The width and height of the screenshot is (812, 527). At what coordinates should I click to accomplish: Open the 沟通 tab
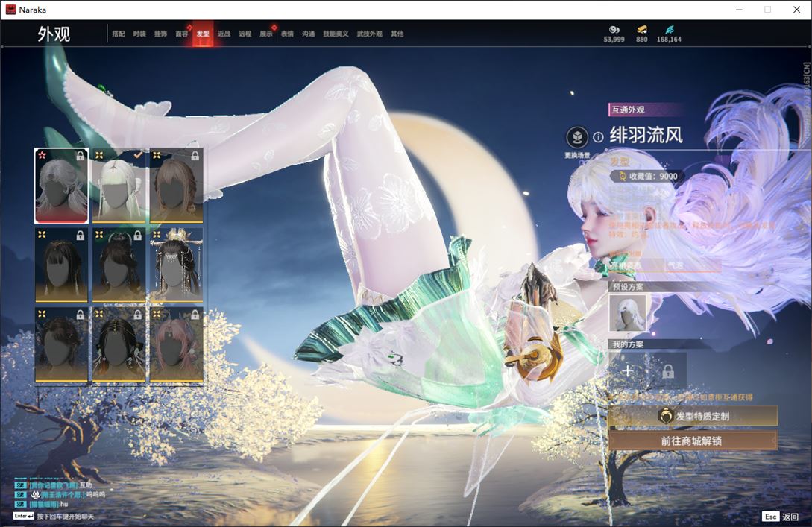309,34
